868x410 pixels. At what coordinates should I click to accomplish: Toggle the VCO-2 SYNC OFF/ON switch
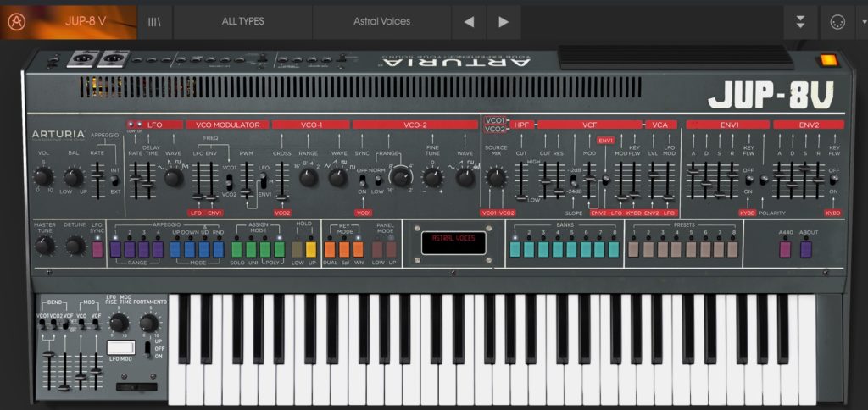pyautogui.click(x=362, y=180)
